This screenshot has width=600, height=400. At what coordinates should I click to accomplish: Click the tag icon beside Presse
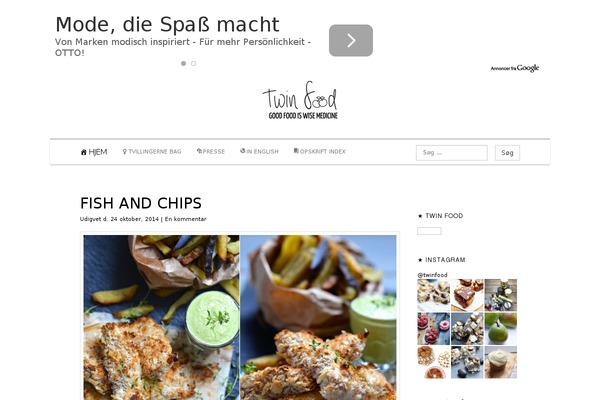click(199, 151)
